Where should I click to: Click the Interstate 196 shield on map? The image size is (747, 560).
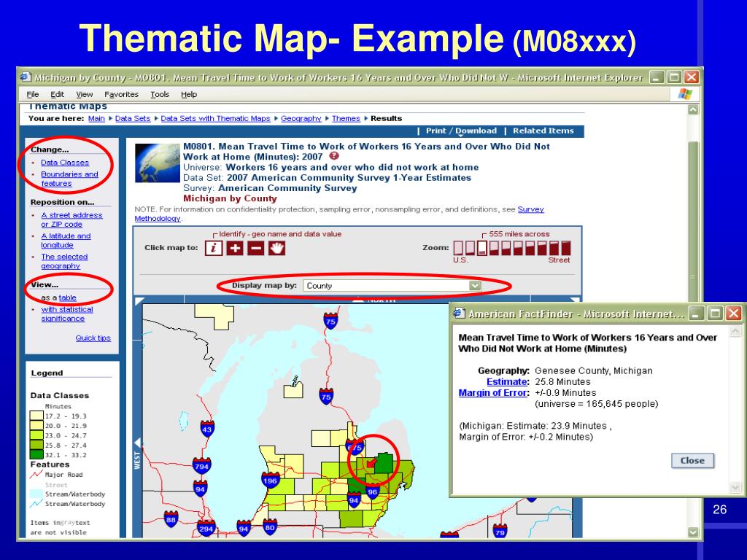(270, 481)
